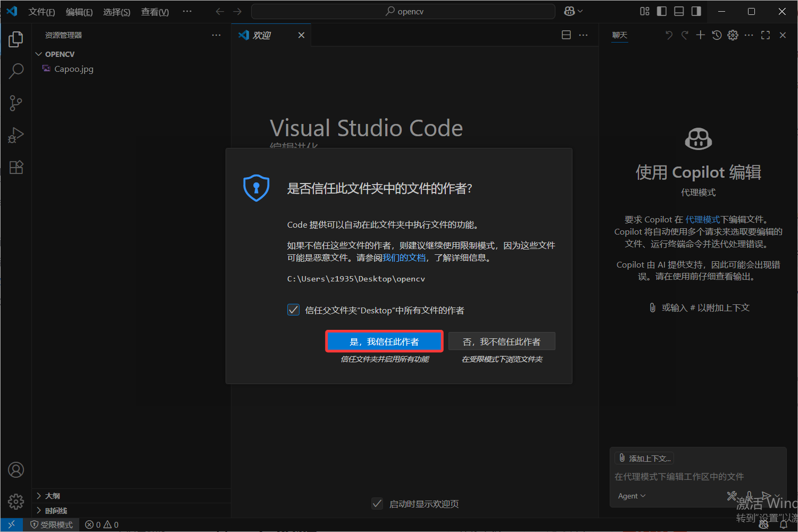The height and width of the screenshot is (532, 798).
Task: Open the Run and Debug panel
Action: click(x=16, y=135)
